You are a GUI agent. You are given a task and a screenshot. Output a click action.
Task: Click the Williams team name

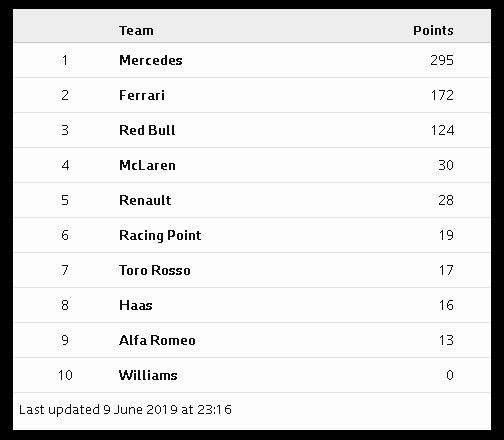click(148, 375)
